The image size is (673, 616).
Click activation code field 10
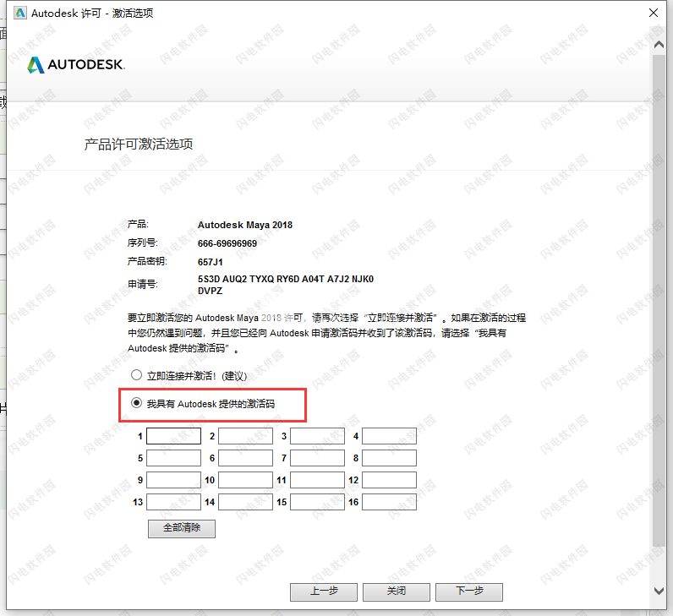245,480
